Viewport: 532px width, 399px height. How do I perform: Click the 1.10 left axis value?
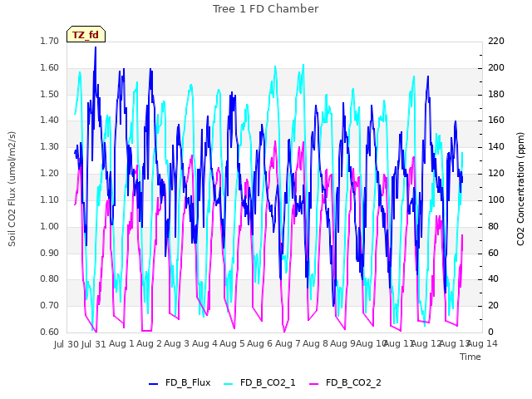coord(50,199)
